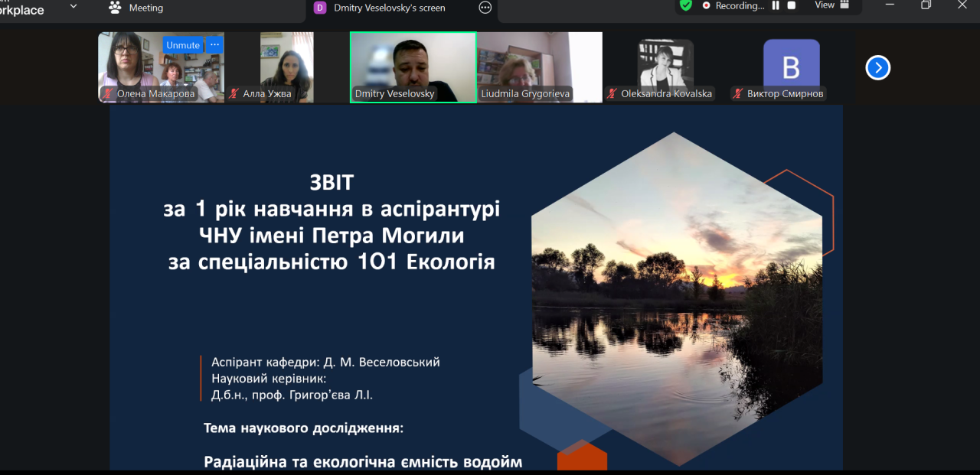Open screen share options ellipsis
980x475 pixels.
point(485,8)
